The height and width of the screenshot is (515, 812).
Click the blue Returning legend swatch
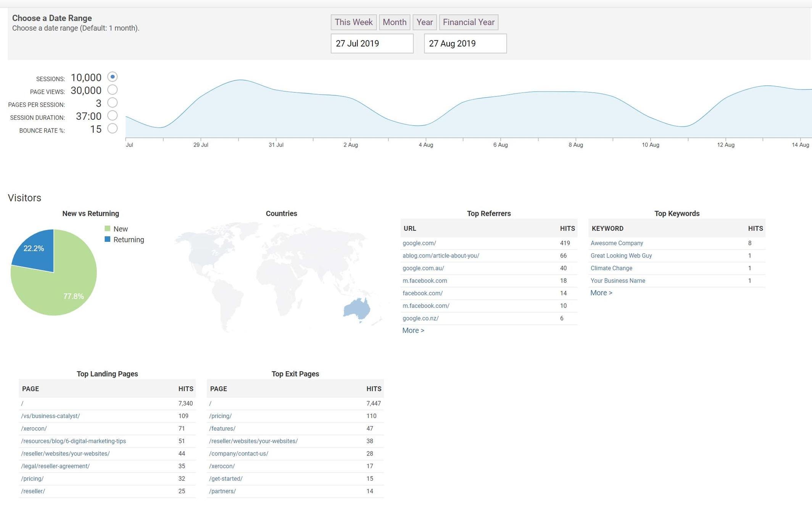108,239
